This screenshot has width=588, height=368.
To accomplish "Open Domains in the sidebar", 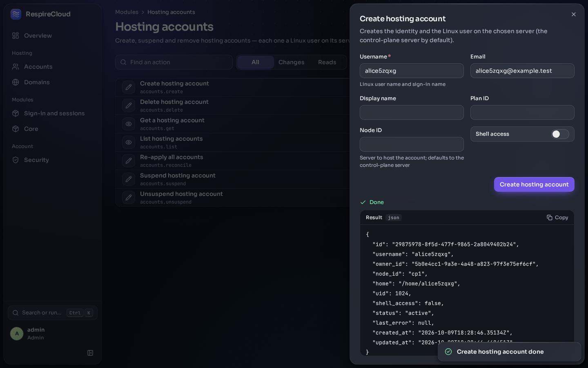I will 53,82.
